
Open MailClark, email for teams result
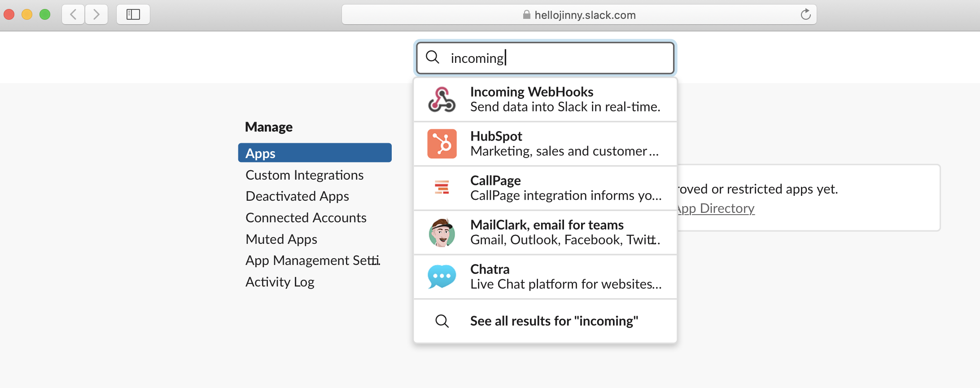tap(545, 232)
